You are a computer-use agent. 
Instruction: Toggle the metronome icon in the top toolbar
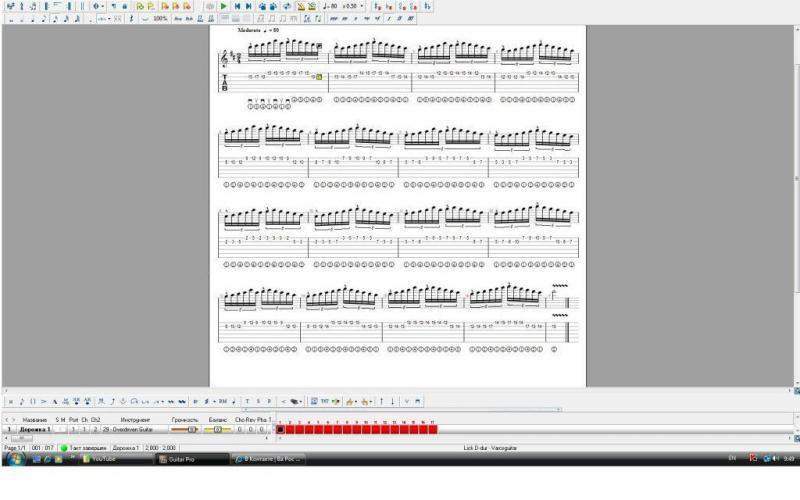(301, 6)
